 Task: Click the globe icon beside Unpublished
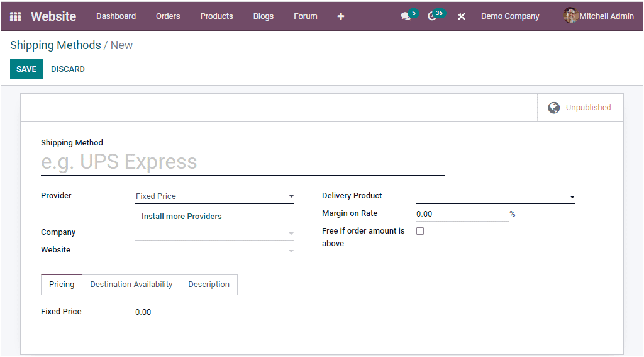(x=553, y=108)
